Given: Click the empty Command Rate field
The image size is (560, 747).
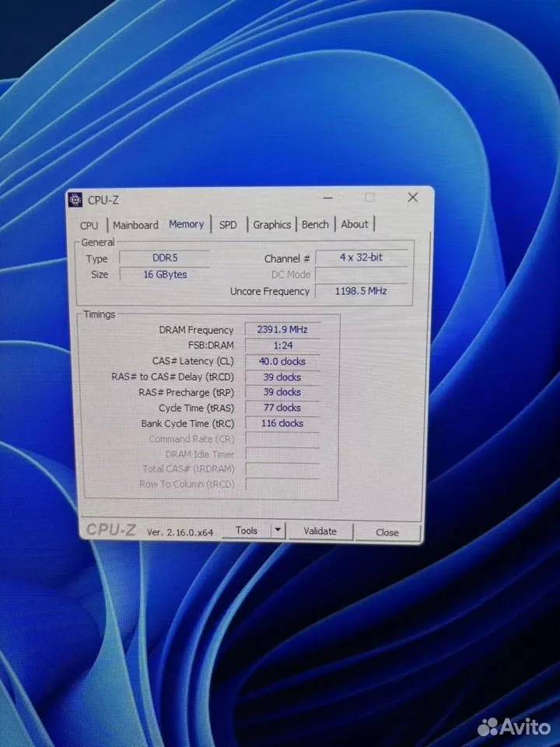Looking at the screenshot, I should (282, 438).
